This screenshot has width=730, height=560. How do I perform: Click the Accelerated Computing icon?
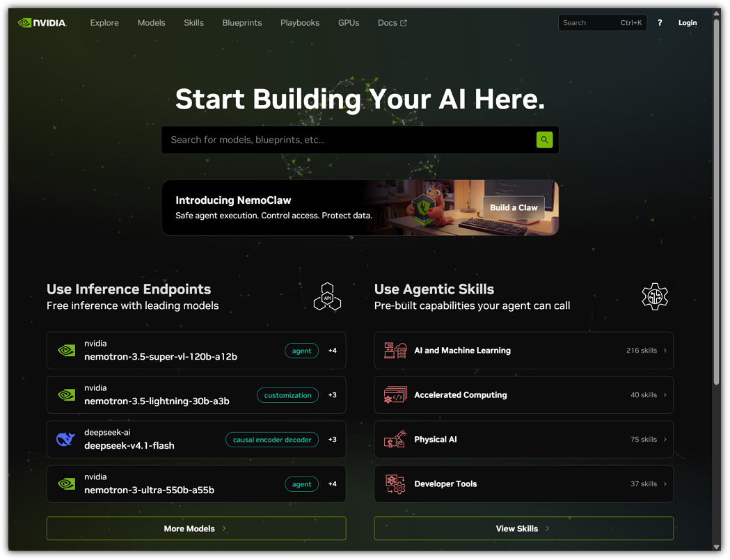click(x=395, y=394)
